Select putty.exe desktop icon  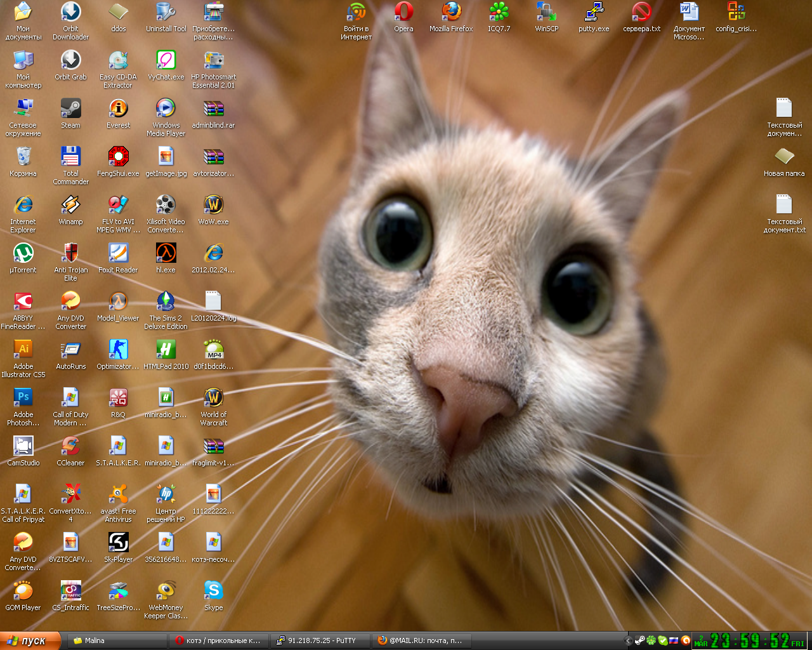(594, 12)
